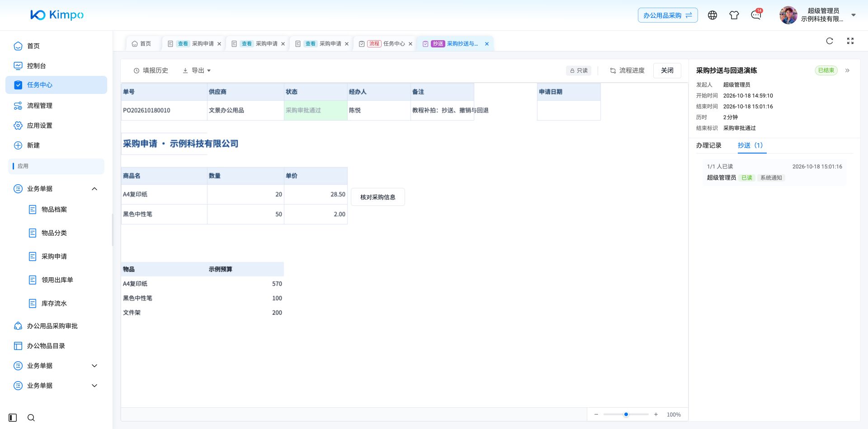868x429 pixels.
Task: Switch application via 办公用品采购 selector
Action: pos(668,15)
